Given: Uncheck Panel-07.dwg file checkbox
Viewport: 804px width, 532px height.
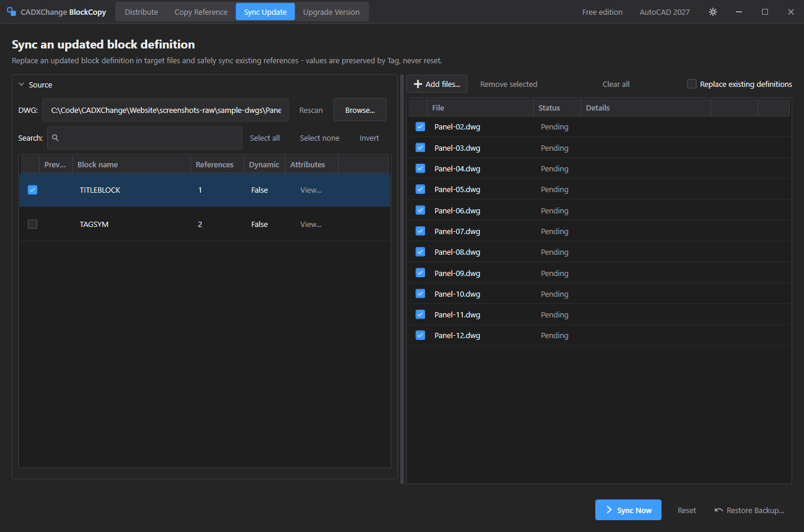Looking at the screenshot, I should coord(420,231).
